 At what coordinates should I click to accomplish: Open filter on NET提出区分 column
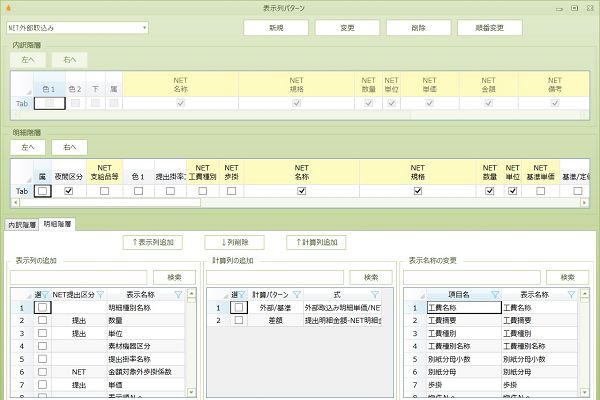pos(100,295)
